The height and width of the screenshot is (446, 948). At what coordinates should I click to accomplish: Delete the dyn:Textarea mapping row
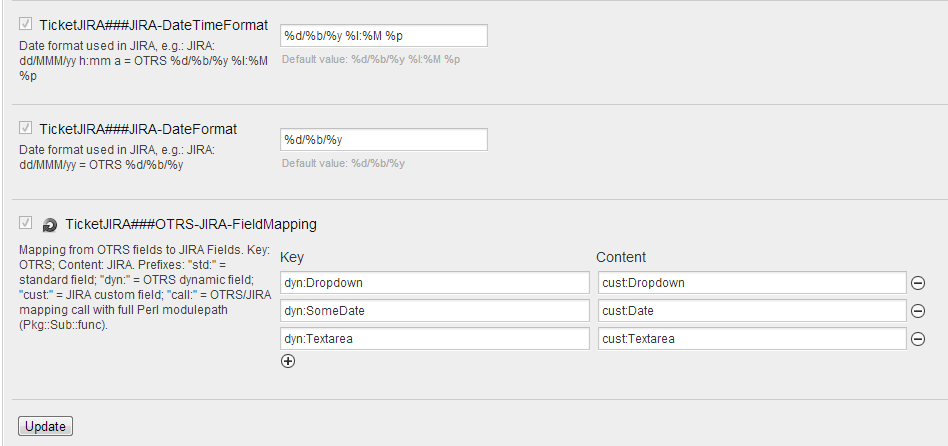pyautogui.click(x=918, y=339)
